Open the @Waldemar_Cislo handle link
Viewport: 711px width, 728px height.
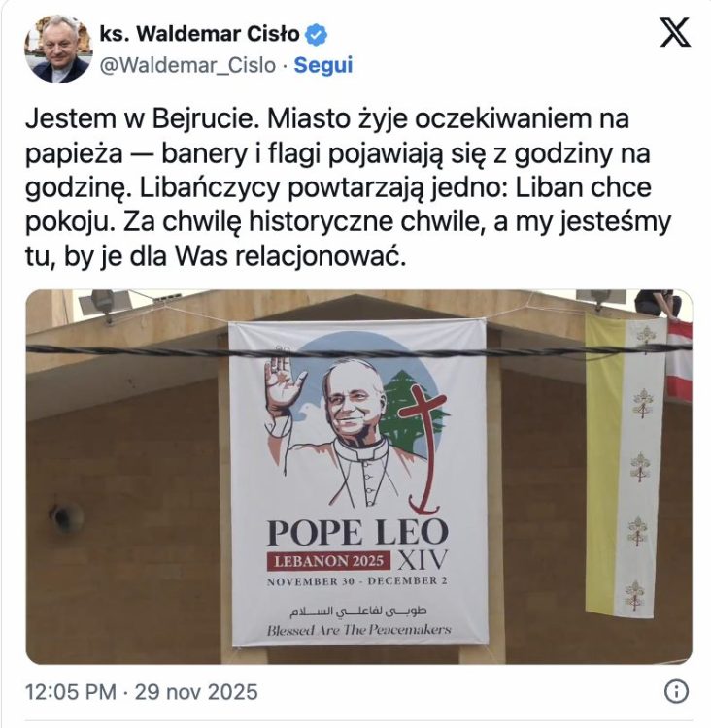[x=188, y=65]
